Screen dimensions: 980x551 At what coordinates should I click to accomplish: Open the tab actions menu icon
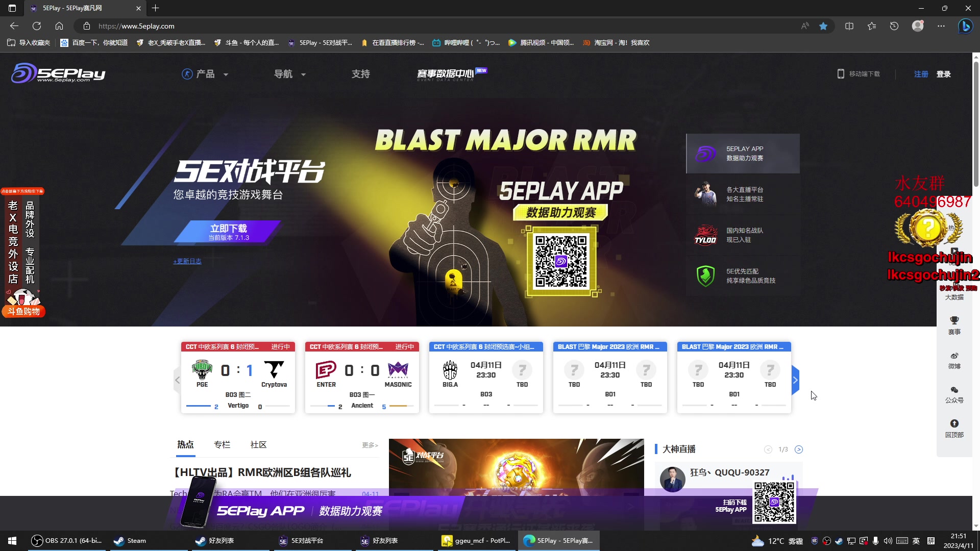point(12,8)
